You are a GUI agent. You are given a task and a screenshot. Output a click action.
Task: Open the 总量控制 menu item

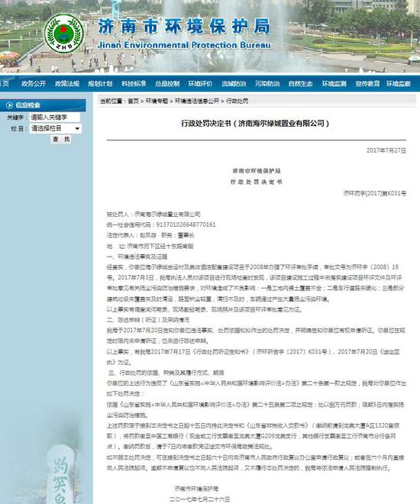(x=167, y=83)
